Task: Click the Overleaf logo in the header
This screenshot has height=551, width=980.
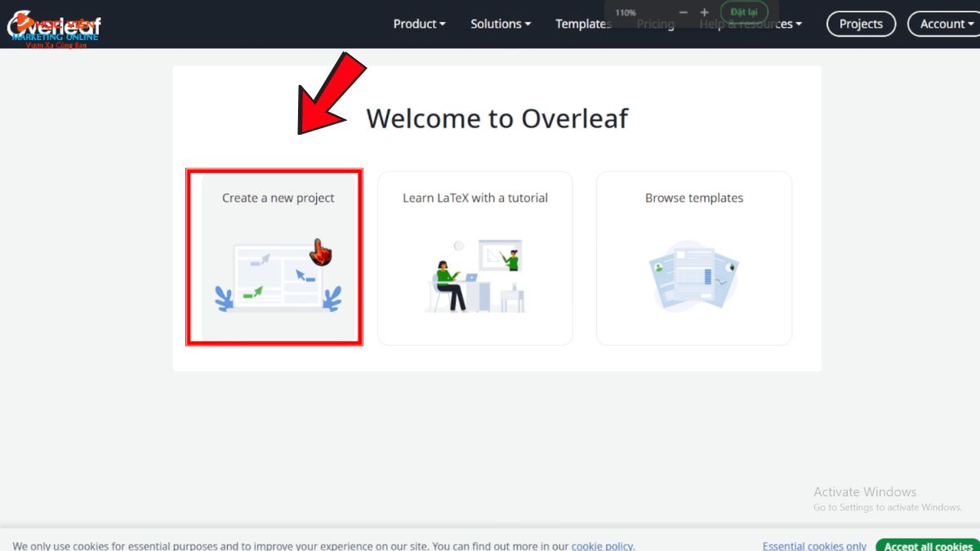Action: tap(54, 25)
